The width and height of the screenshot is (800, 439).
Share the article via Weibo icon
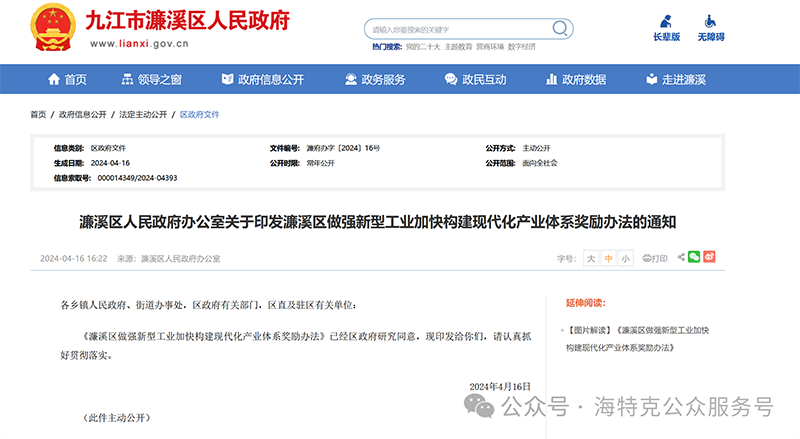click(711, 257)
